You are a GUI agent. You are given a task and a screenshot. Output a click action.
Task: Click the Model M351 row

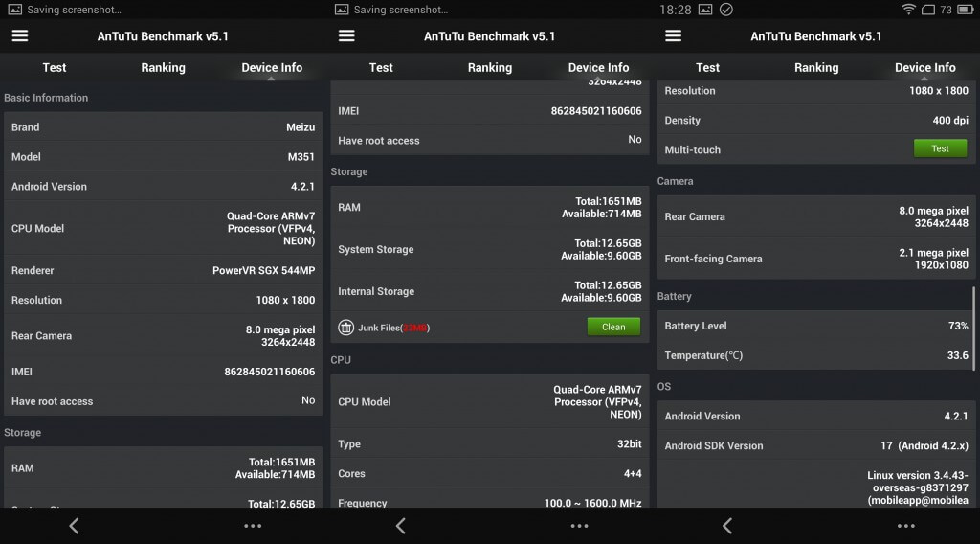[x=163, y=157]
